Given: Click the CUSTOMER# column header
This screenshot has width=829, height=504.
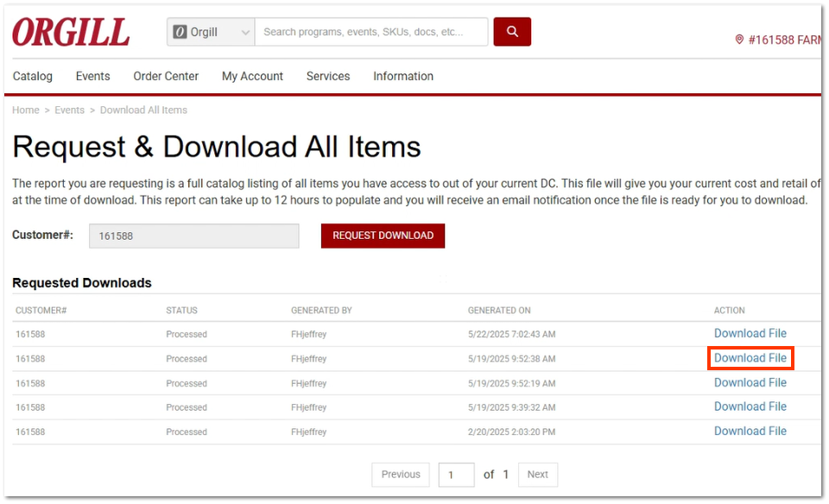Looking at the screenshot, I should (x=41, y=310).
